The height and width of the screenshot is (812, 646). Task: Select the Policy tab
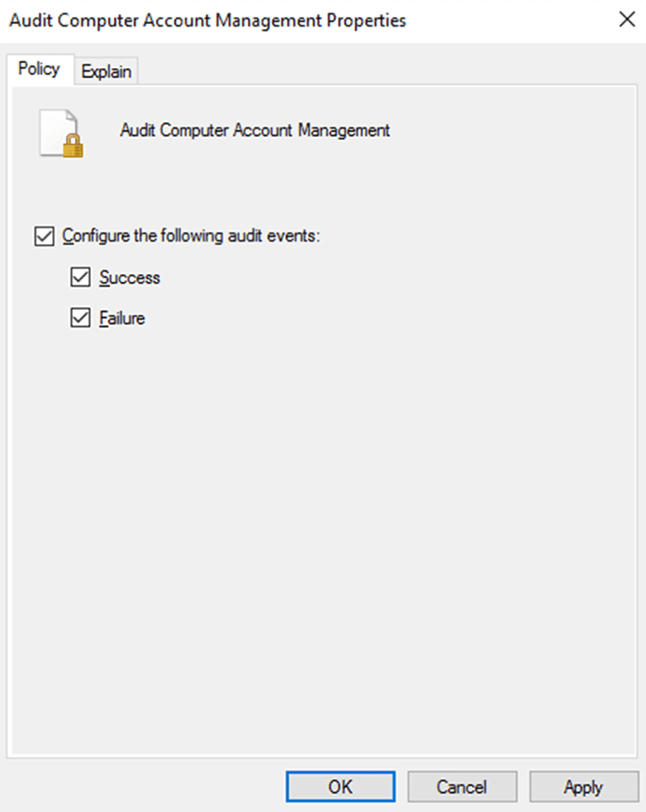click(39, 71)
